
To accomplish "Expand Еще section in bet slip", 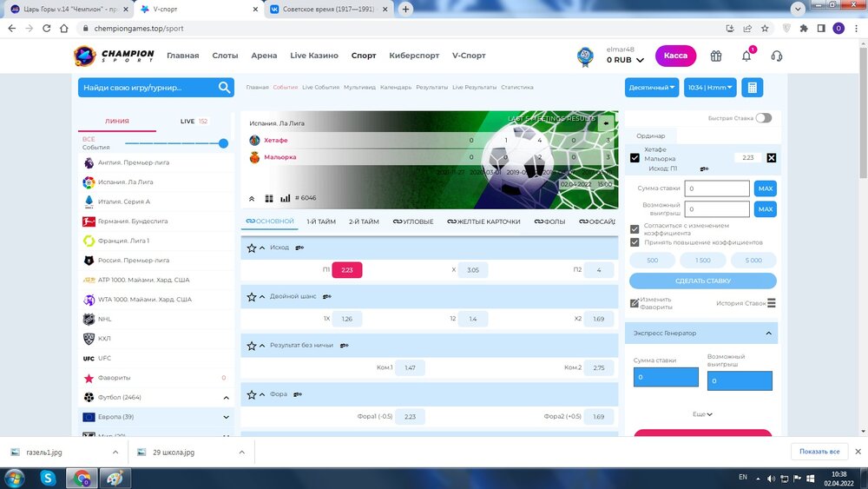I will coord(702,414).
